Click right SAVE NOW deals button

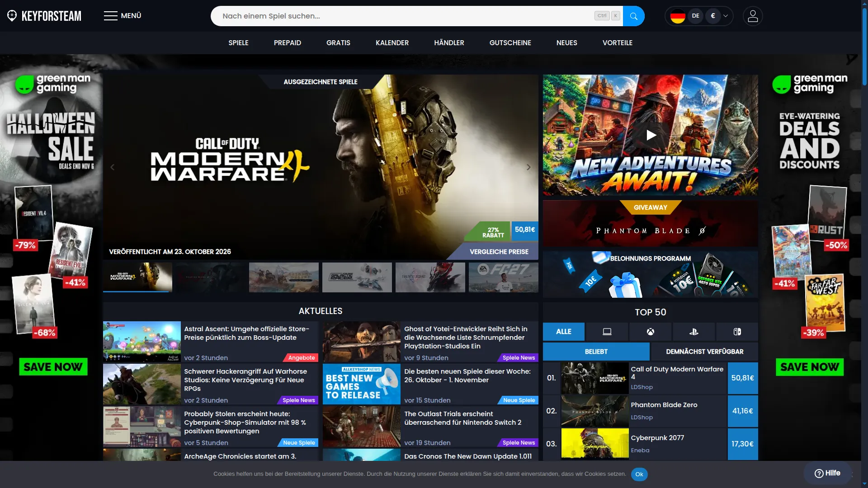click(810, 367)
